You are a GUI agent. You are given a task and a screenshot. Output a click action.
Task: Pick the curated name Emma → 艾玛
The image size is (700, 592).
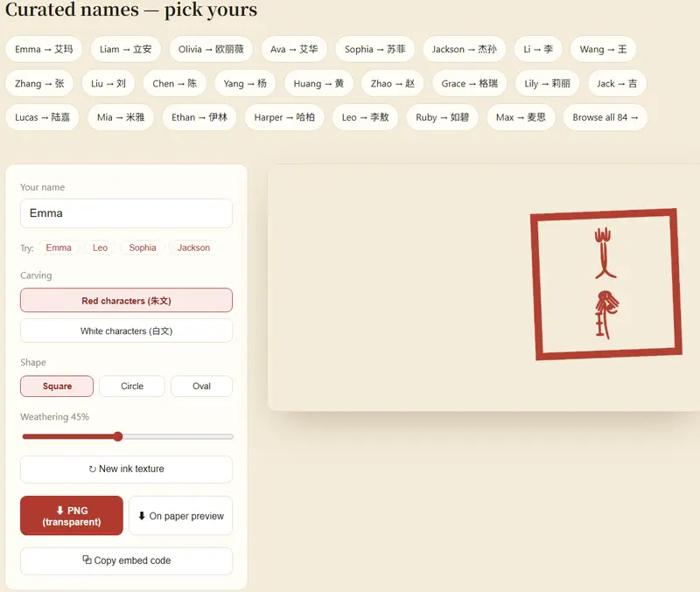44,49
